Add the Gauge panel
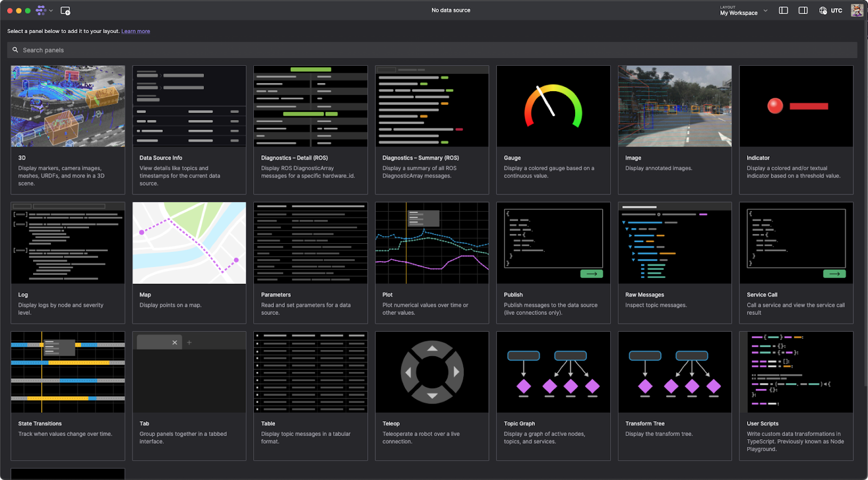This screenshot has width=868, height=480. pos(553,129)
